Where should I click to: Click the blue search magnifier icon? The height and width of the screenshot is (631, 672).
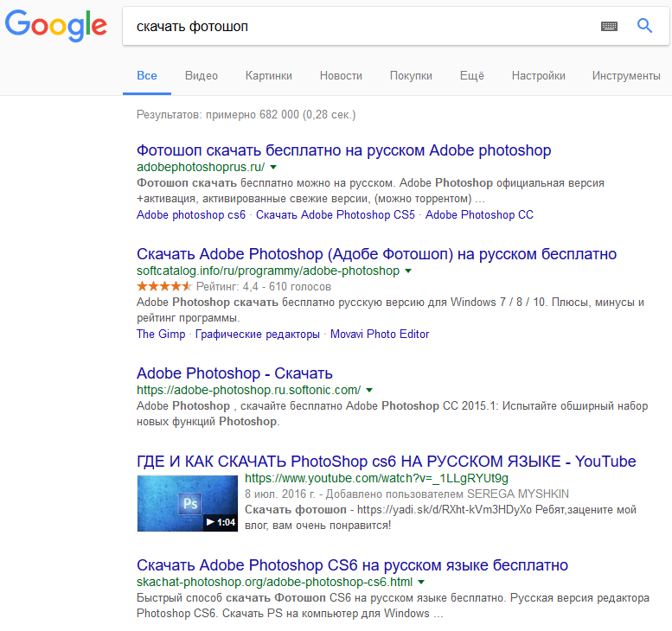(x=644, y=26)
